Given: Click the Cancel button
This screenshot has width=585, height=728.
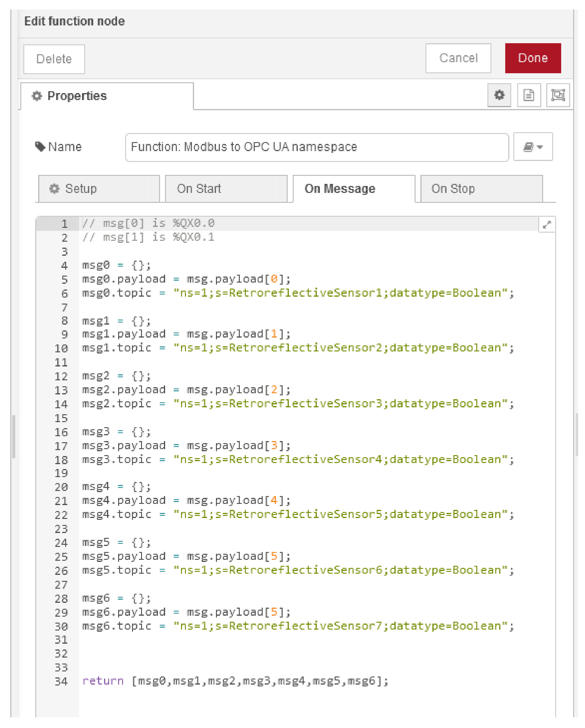Looking at the screenshot, I should pos(458,58).
